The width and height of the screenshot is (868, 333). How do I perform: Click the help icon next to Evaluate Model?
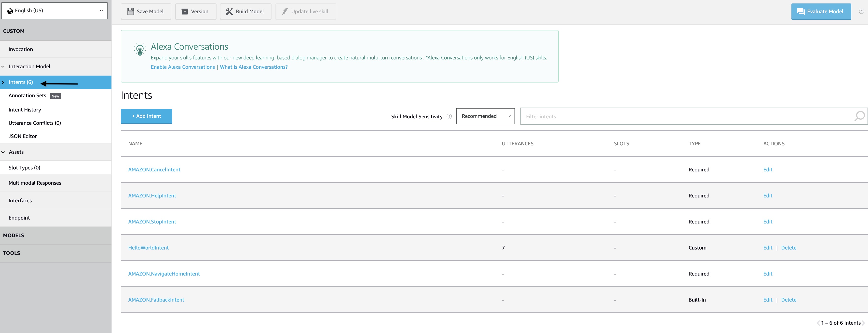[861, 12]
